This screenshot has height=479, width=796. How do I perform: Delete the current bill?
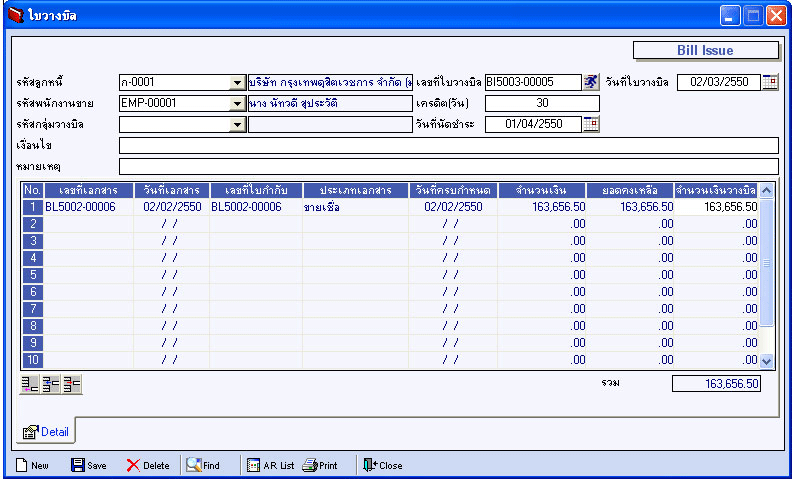(x=148, y=465)
